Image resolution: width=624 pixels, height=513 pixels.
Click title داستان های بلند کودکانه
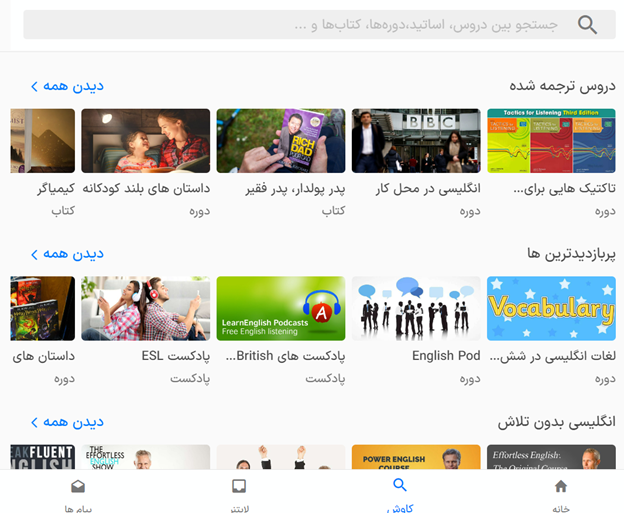[x=146, y=189]
